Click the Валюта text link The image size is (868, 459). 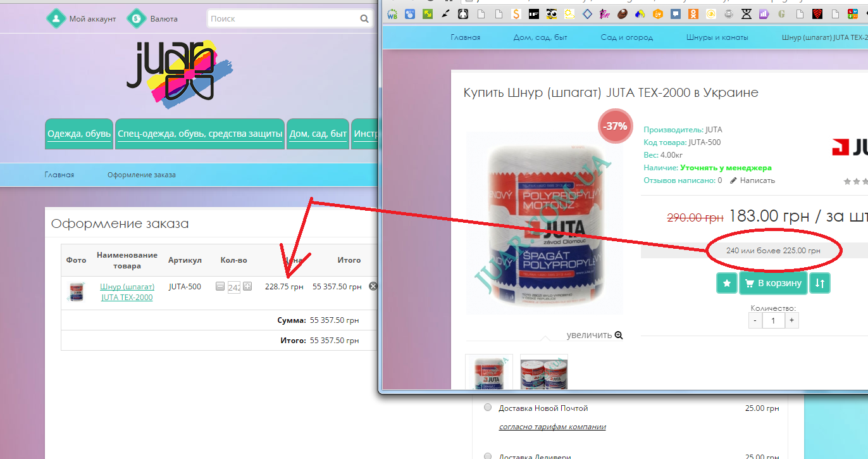pos(164,19)
